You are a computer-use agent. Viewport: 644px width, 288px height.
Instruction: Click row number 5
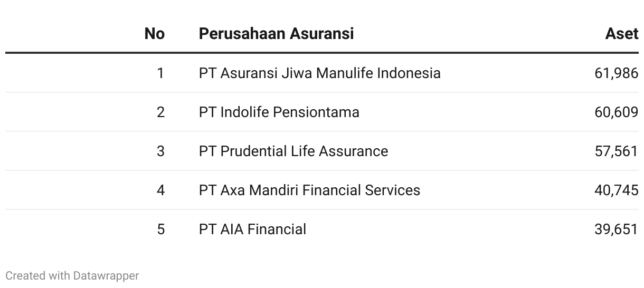click(x=160, y=229)
